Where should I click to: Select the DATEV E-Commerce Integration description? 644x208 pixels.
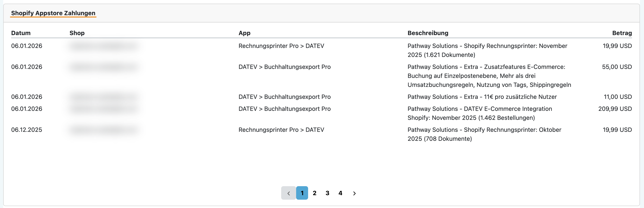[480, 113]
